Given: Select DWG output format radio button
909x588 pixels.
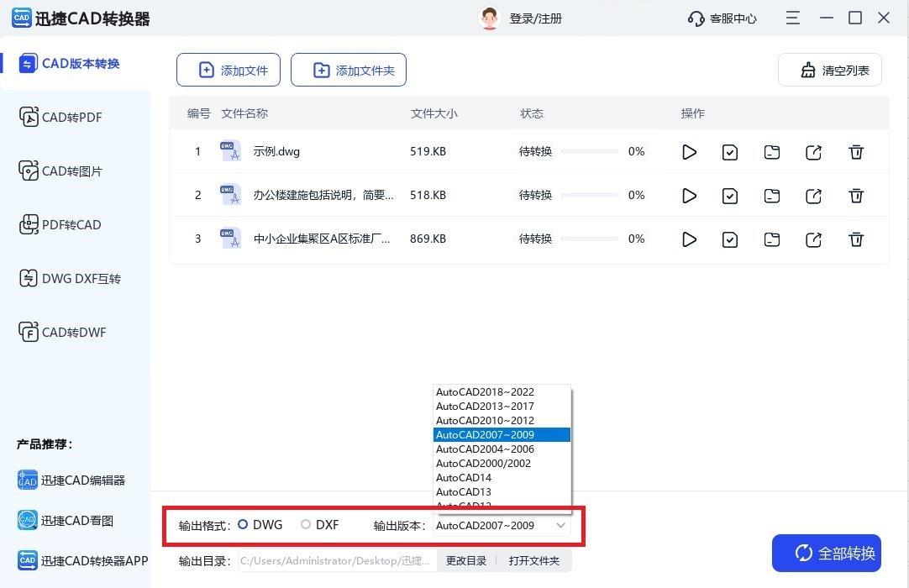Looking at the screenshot, I should pyautogui.click(x=244, y=525).
